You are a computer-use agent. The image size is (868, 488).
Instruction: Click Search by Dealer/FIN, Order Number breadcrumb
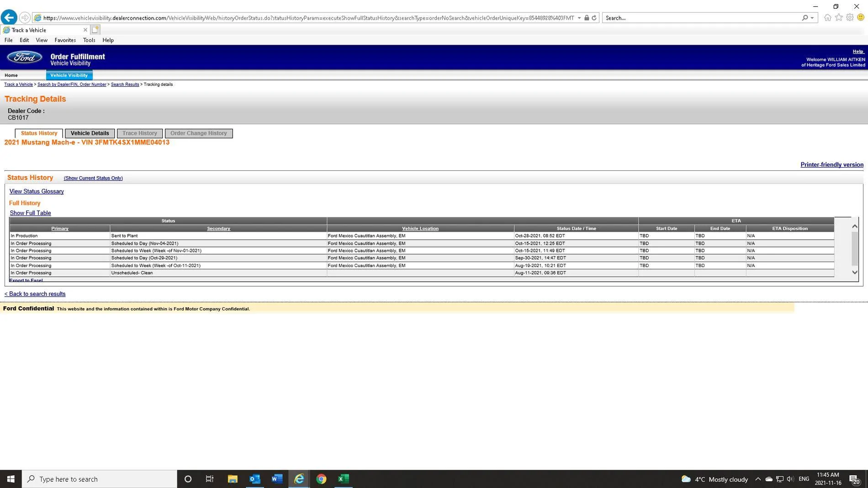click(72, 84)
